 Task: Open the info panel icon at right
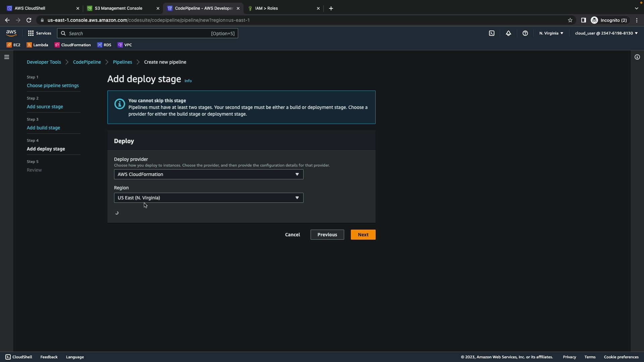pos(637,57)
